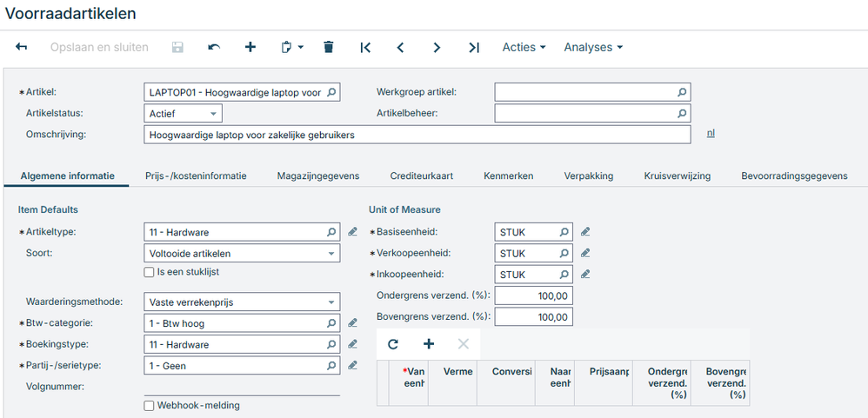The height and width of the screenshot is (418, 868).
Task: Expand the Soort dropdown
Action: (331, 254)
